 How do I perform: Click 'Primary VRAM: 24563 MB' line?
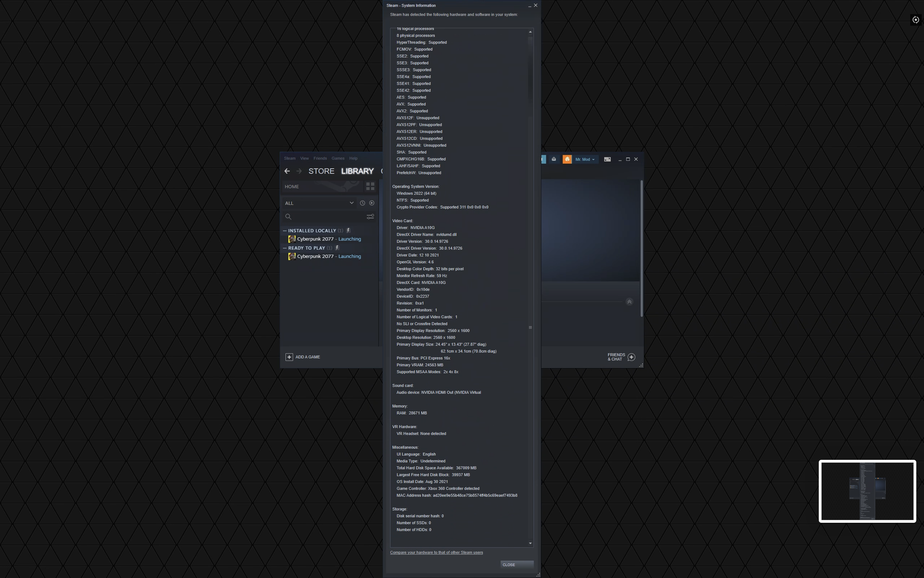tap(420, 365)
